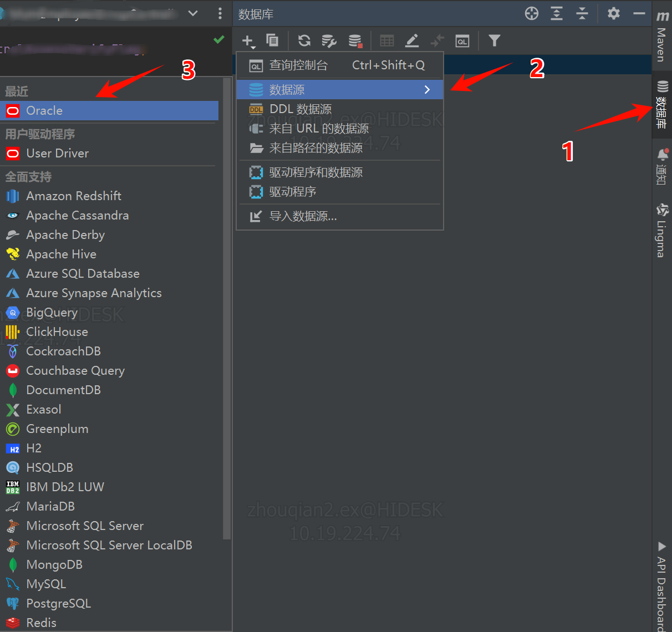This screenshot has width=672, height=632.
Task: Click the Collapse All icon in header
Action: (582, 13)
